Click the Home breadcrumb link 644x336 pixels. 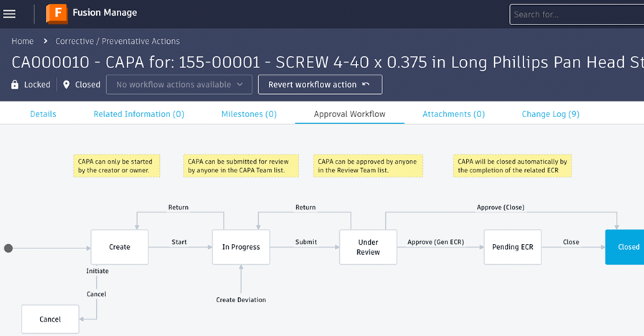tap(22, 42)
